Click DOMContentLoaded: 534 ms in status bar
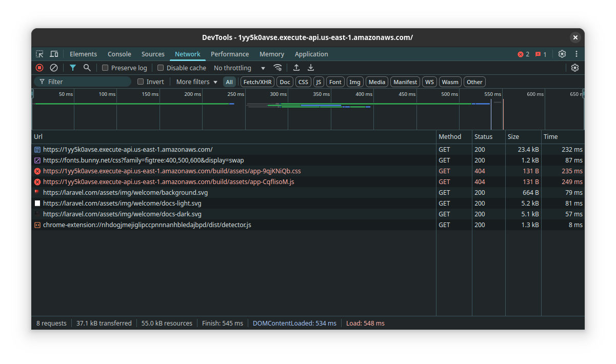The width and height of the screenshot is (616, 364). click(294, 323)
